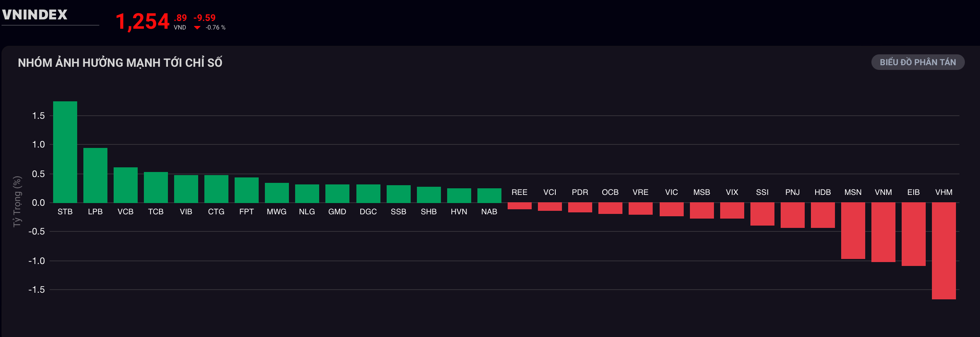Click the chart heading NHÓM ẢNH HƯỞNG MẠNH
This screenshot has height=337, width=980.
[x=120, y=63]
